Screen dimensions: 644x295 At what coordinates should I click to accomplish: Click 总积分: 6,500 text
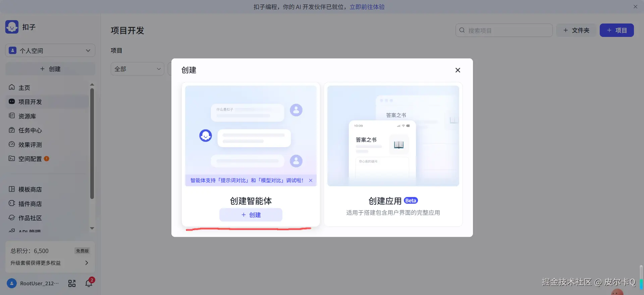point(30,251)
